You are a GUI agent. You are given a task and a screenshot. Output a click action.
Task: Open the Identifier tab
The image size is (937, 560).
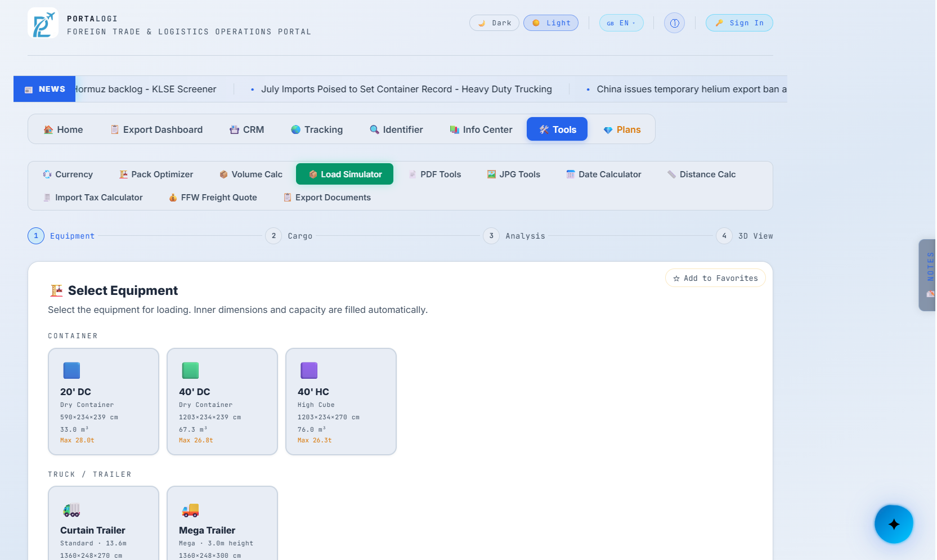coord(396,129)
